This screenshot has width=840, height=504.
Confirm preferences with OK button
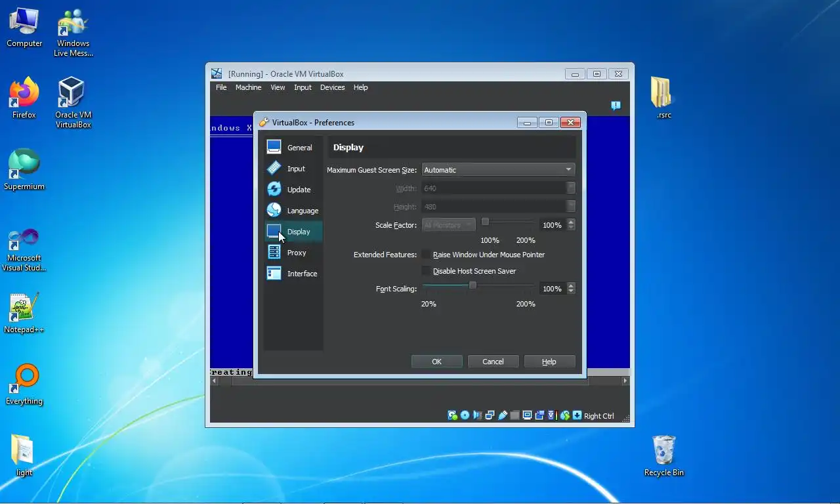click(x=437, y=362)
